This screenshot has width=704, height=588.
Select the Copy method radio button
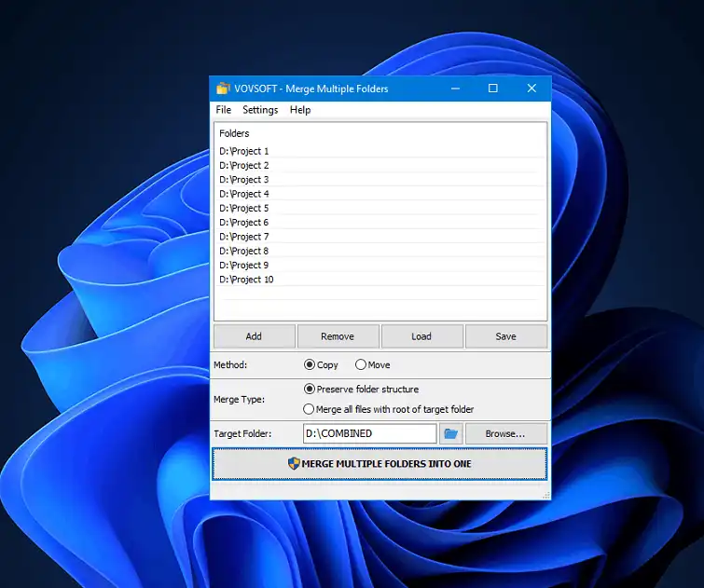(310, 365)
